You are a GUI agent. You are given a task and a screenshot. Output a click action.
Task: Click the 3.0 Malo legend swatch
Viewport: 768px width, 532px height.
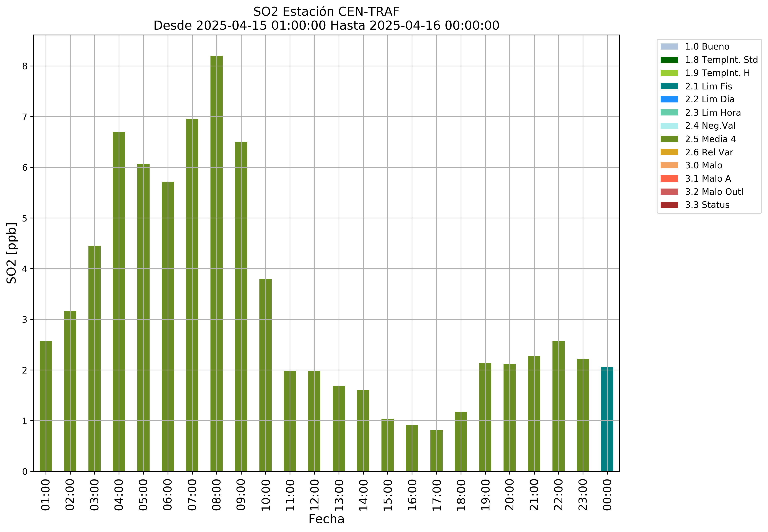point(669,165)
